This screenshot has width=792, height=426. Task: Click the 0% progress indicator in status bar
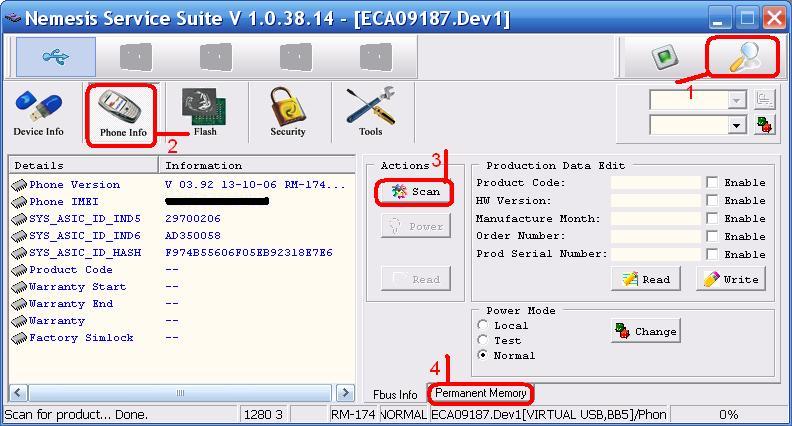[x=728, y=414]
